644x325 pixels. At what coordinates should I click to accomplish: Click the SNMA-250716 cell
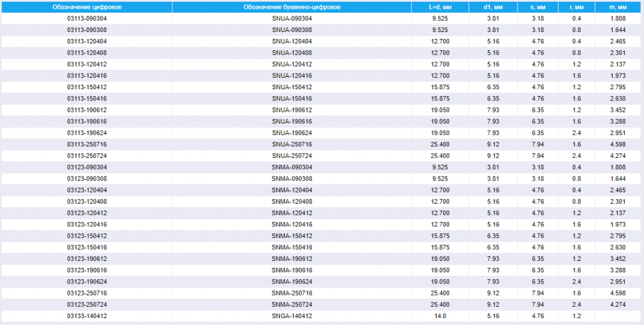pyautogui.click(x=292, y=293)
